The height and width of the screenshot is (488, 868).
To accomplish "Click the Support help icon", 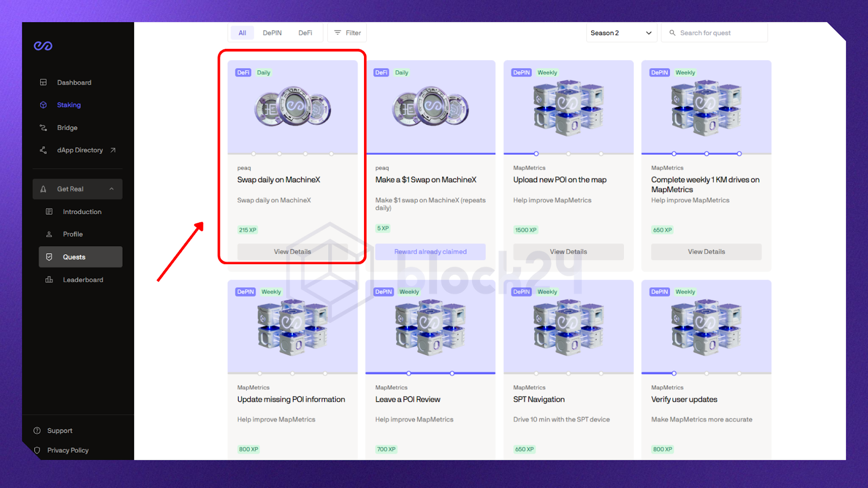I will 37,431.
